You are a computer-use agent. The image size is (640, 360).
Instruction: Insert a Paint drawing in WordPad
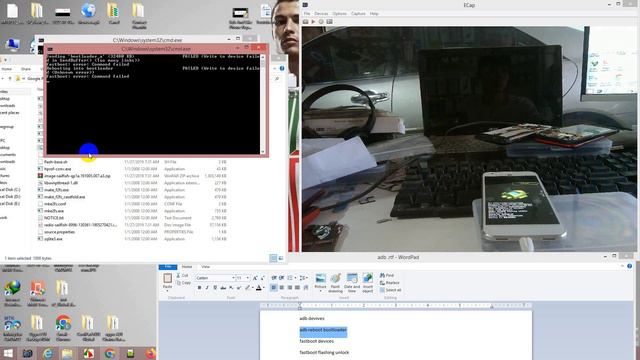(336, 282)
